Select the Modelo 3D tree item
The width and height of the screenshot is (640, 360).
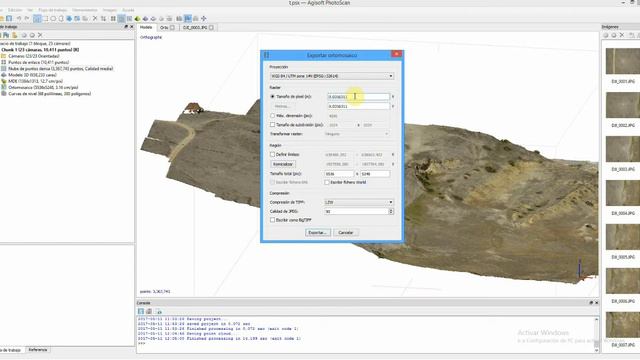point(32,75)
